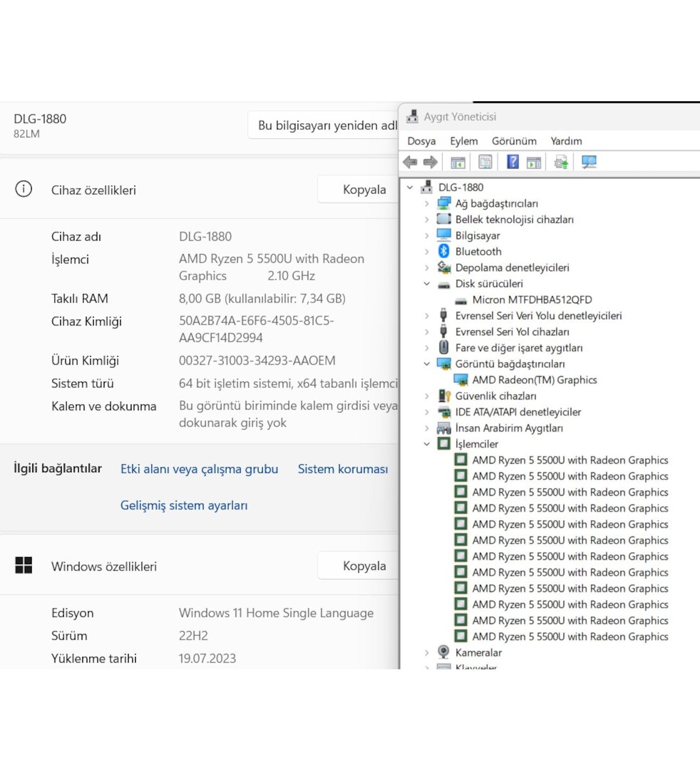Expand Evrensel Seri Yol cihazları node
The image size is (700, 770).
click(426, 332)
